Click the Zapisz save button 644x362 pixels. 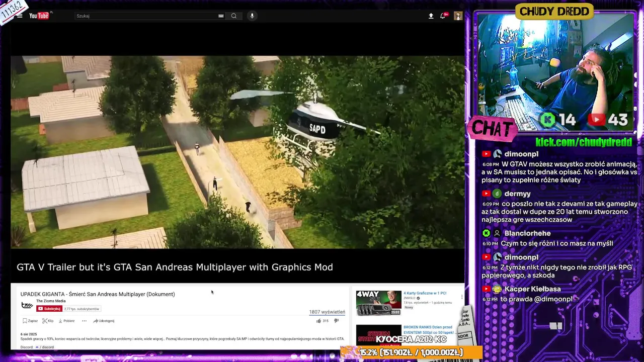30,321
